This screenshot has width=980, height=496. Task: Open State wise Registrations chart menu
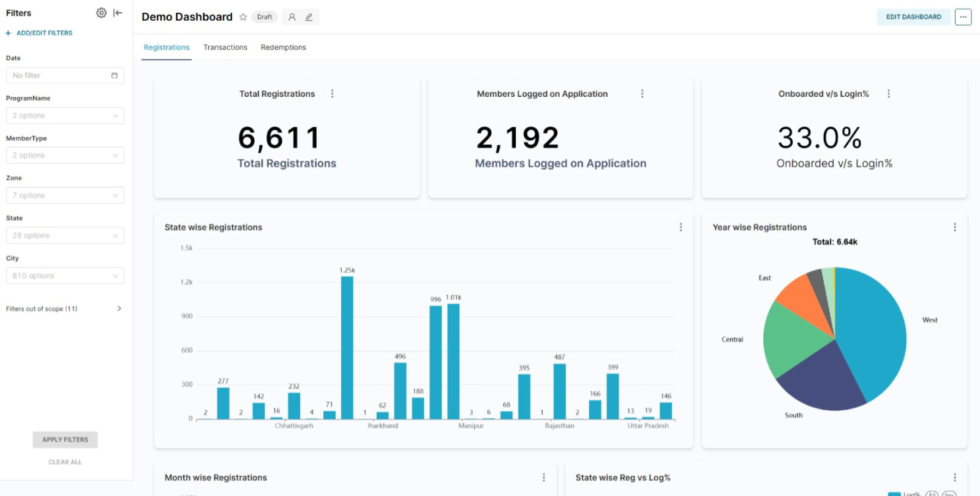pyautogui.click(x=680, y=227)
